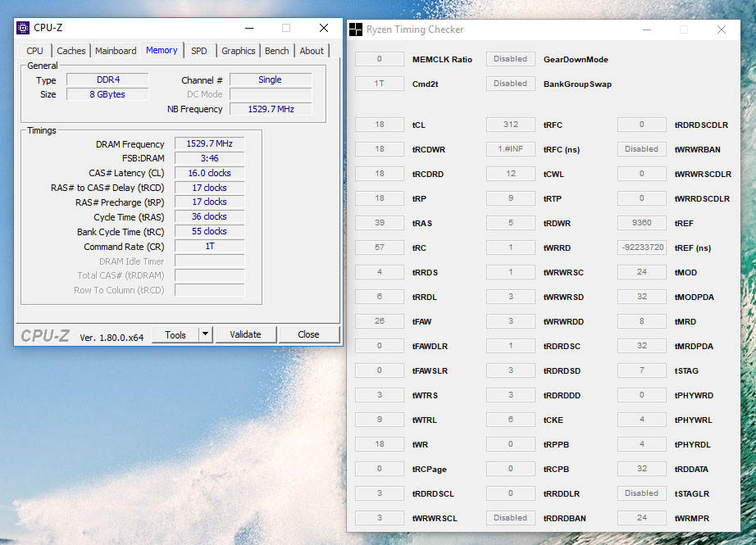Click the tSTAG value 7 field
Screen dimensions: 756x545
pos(642,370)
